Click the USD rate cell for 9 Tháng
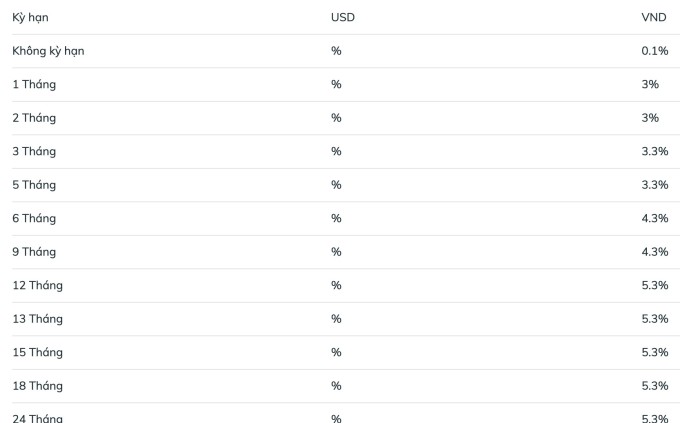 (336, 252)
